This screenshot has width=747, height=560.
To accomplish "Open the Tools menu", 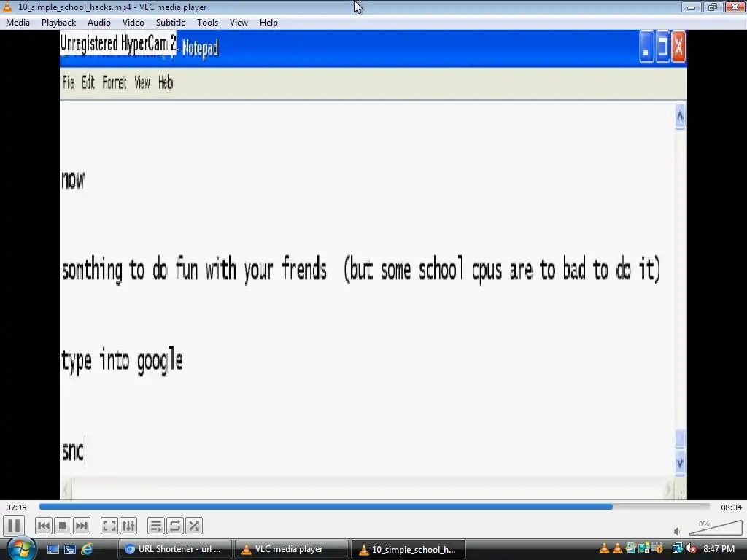I will click(208, 23).
